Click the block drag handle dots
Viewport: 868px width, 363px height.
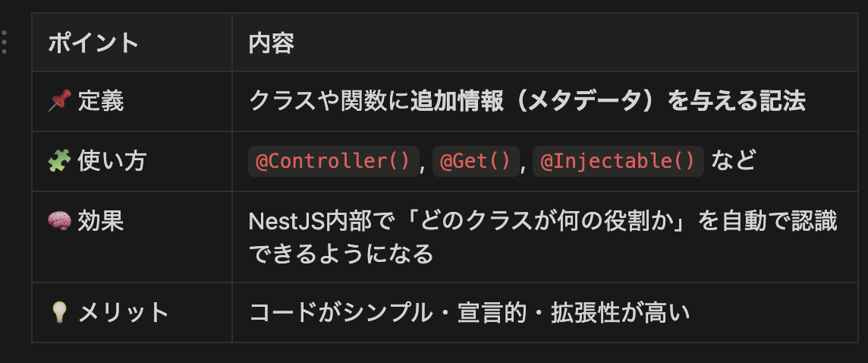5,43
